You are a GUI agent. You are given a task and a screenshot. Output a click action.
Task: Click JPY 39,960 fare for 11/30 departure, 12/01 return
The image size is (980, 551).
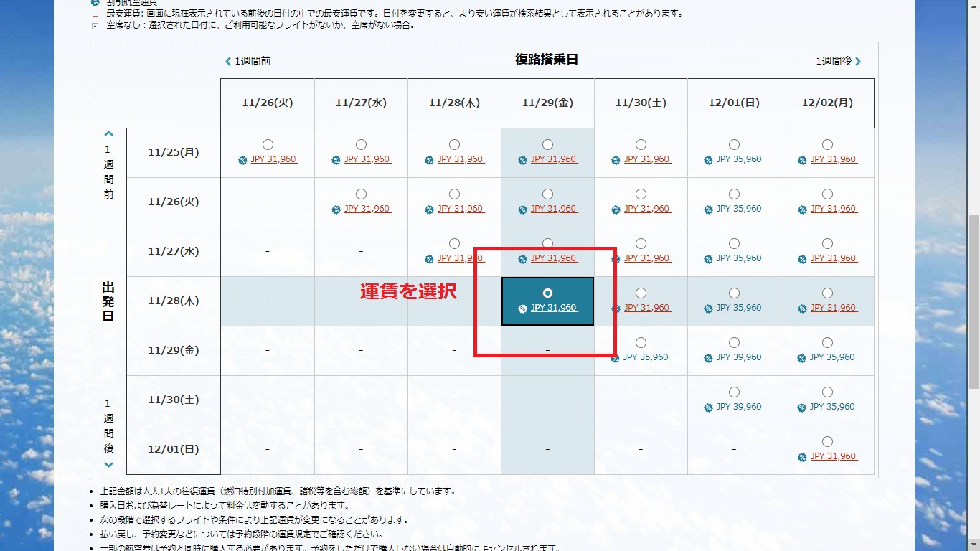pyautogui.click(x=739, y=407)
